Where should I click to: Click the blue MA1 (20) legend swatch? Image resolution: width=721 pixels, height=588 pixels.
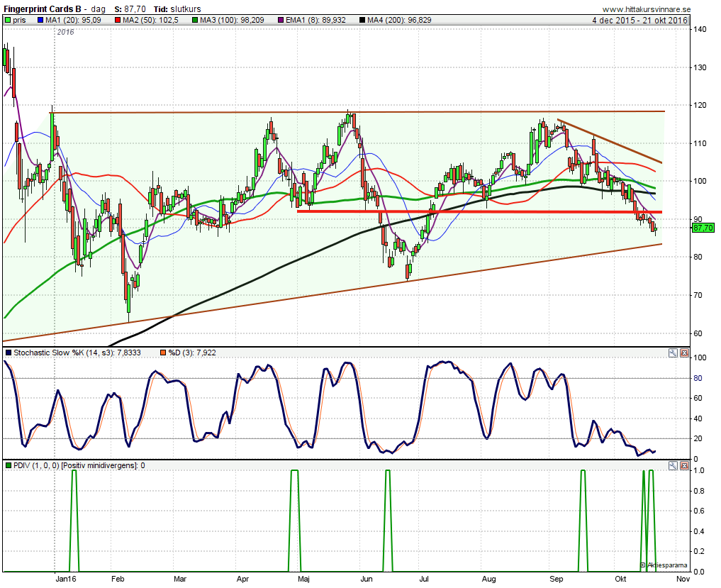coord(40,20)
